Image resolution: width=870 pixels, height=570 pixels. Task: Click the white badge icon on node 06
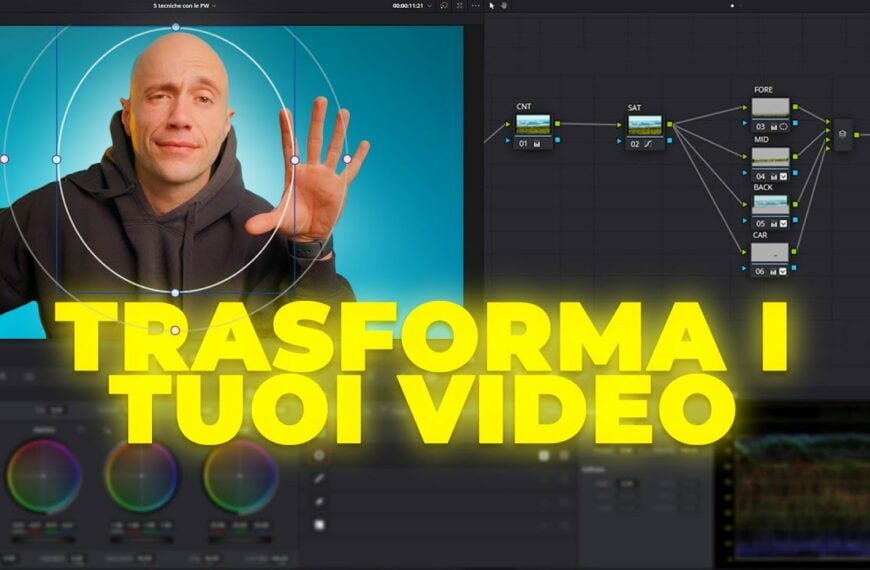pos(783,271)
